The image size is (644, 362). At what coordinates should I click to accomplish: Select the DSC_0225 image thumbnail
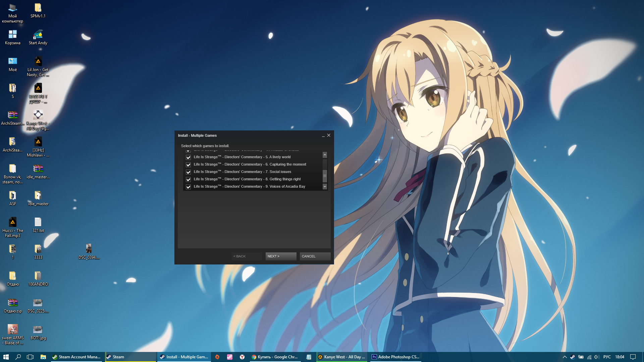click(x=38, y=305)
